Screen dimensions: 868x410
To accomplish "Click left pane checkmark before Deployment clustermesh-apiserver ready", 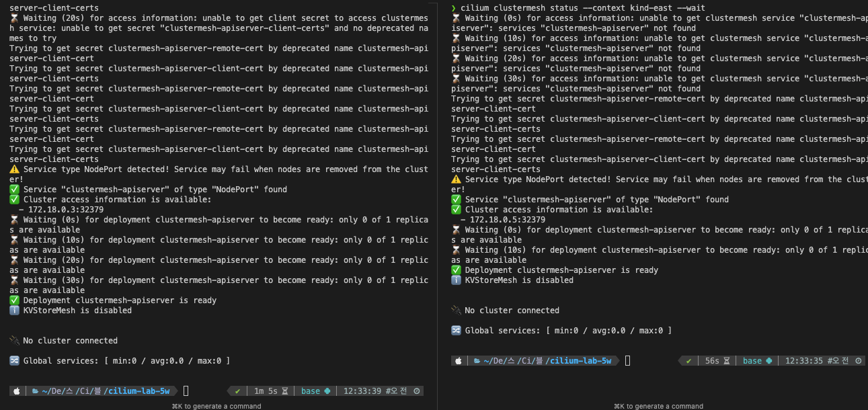I will [x=14, y=300].
